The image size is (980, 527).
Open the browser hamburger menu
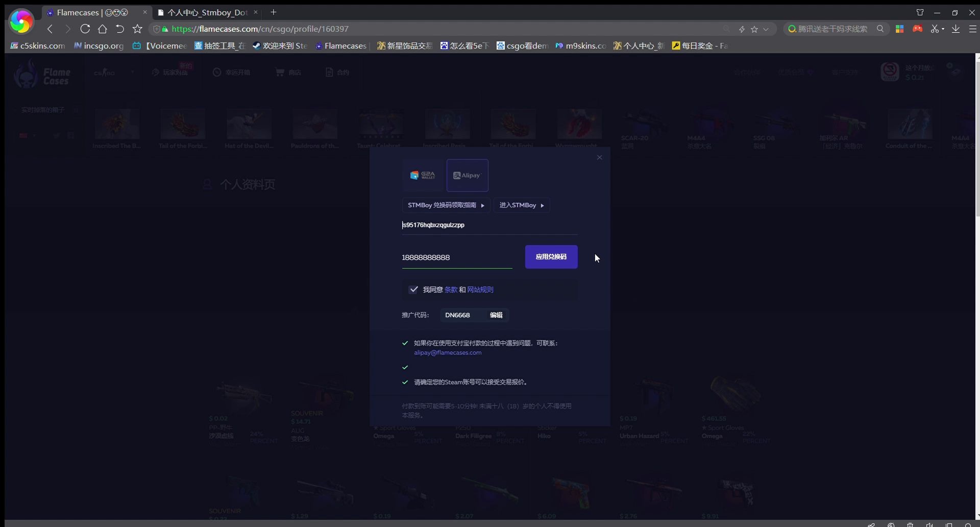[x=972, y=29]
